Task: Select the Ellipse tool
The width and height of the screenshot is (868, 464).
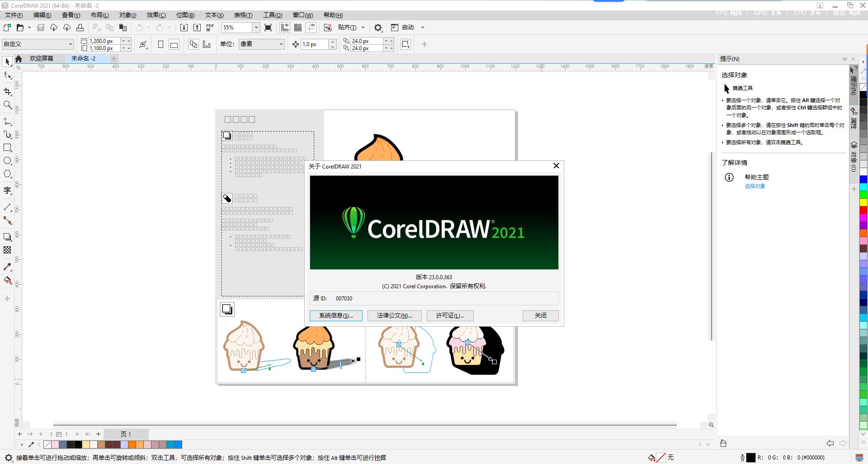Action: click(x=7, y=160)
